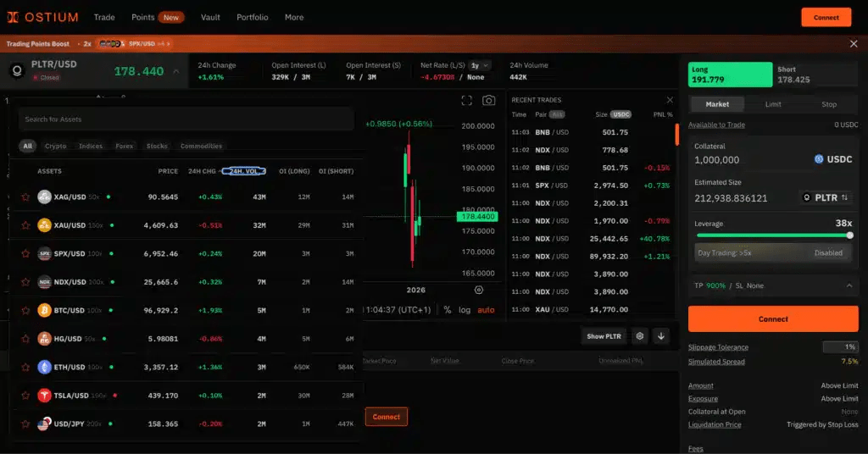868x454 pixels.
Task: Click the down arrow button near Show PLTR
Action: coord(661,336)
